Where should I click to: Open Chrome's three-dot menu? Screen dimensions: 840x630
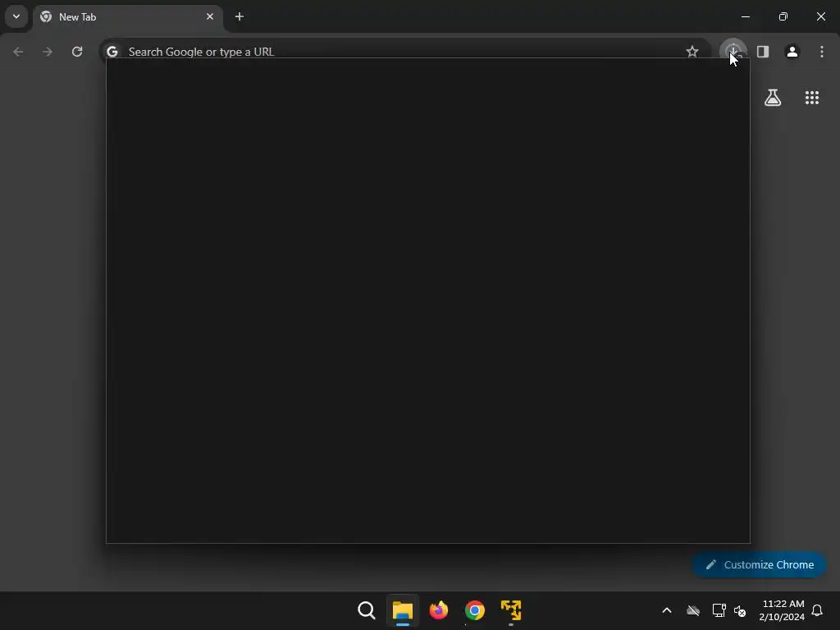[x=822, y=52]
